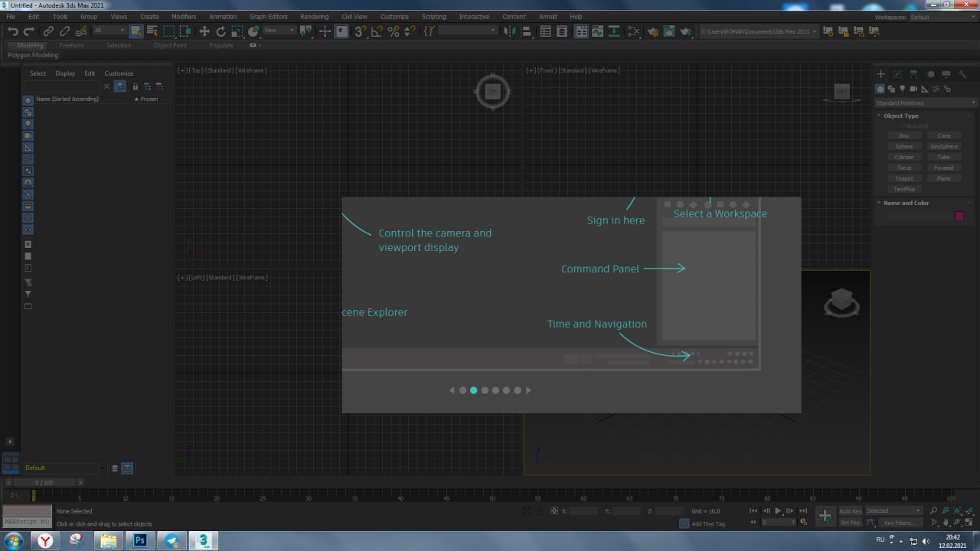Image resolution: width=980 pixels, height=551 pixels.
Task: Open the Default layer dropdown
Action: coord(64,468)
